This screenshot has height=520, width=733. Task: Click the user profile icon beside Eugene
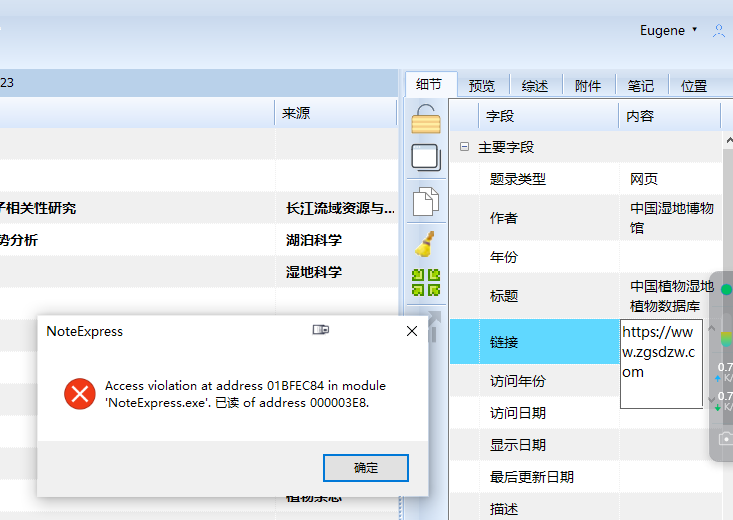[x=719, y=31]
